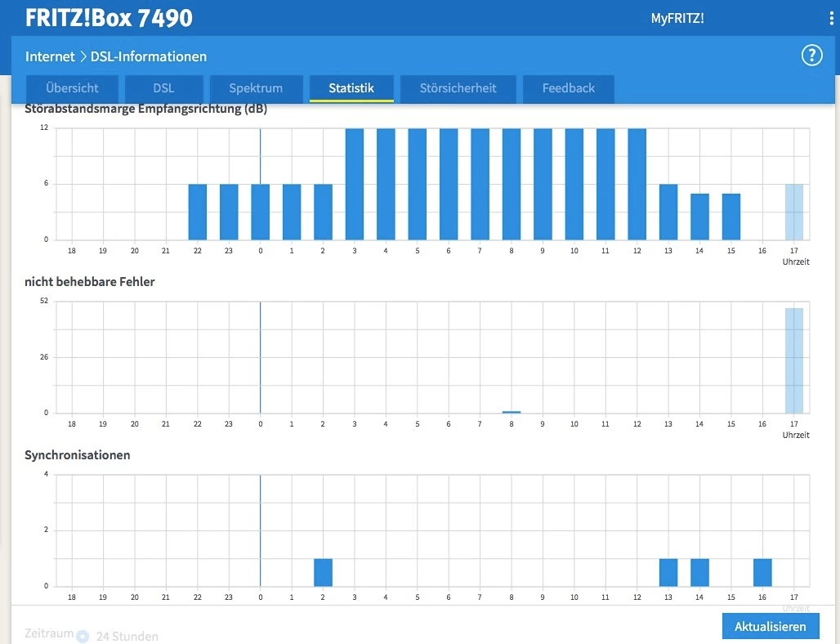Open the Störsicherheit tab
This screenshot has width=840, height=644.
click(458, 88)
